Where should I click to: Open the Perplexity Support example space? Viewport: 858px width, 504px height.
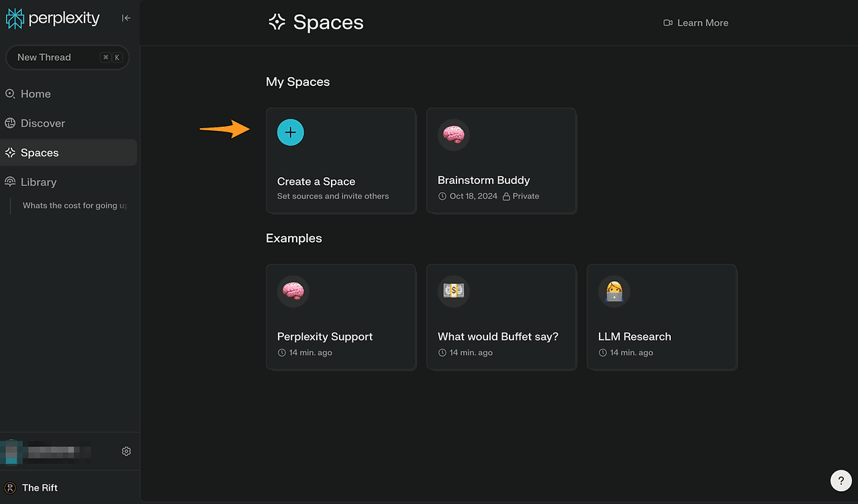click(341, 317)
